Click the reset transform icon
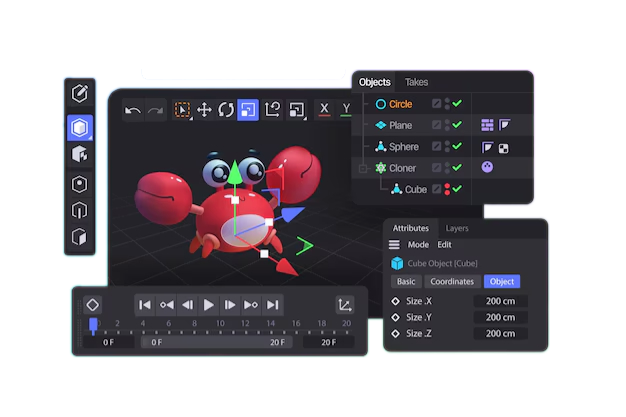The width and height of the screenshot is (626, 417). tap(272, 110)
